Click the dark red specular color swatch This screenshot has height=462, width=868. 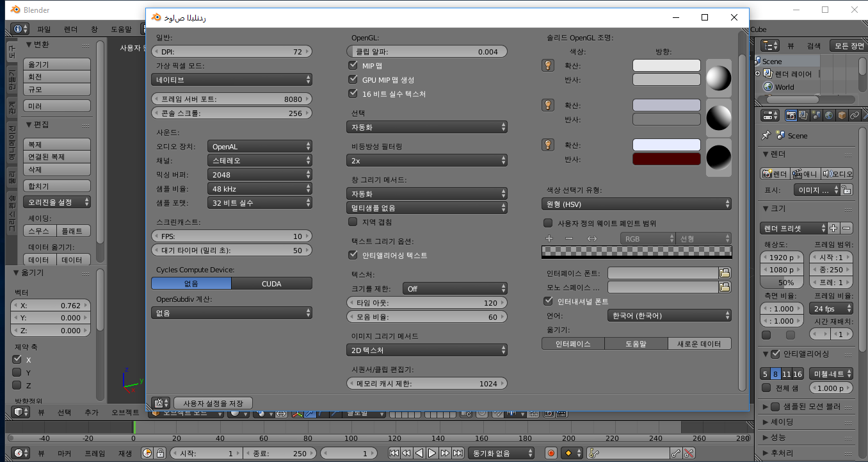[x=666, y=159]
